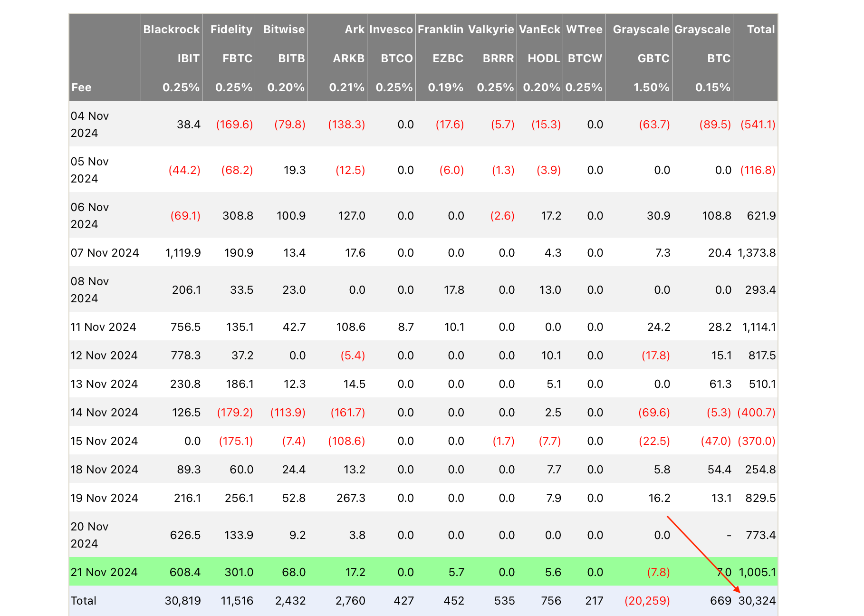864x616 pixels.
Task: Click the 20 Nov 2024 date label
Action: click(x=90, y=535)
